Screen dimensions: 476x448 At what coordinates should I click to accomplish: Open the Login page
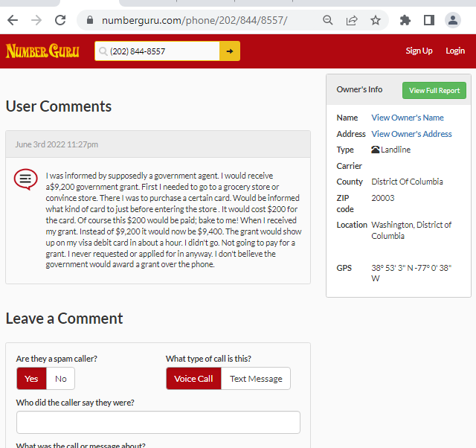(x=455, y=51)
